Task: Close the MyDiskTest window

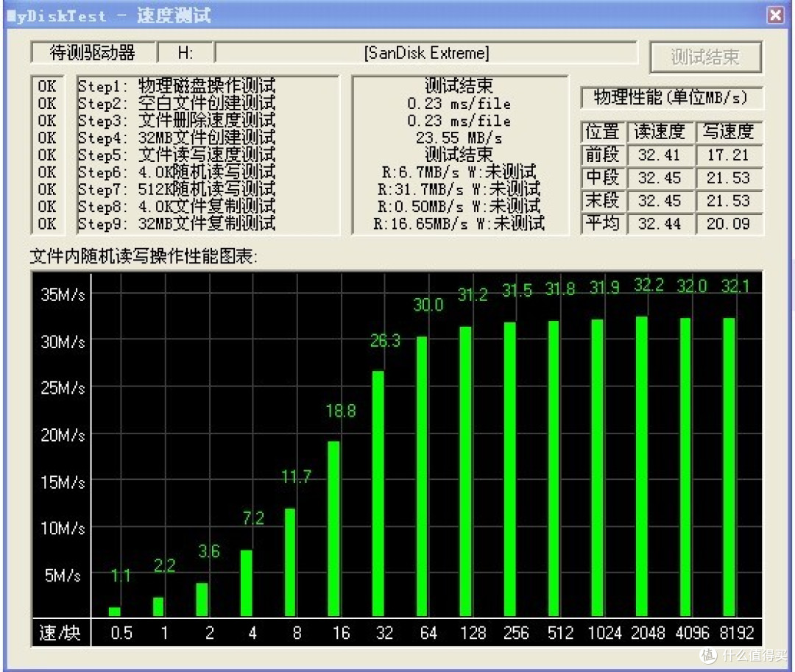Action: [775, 15]
